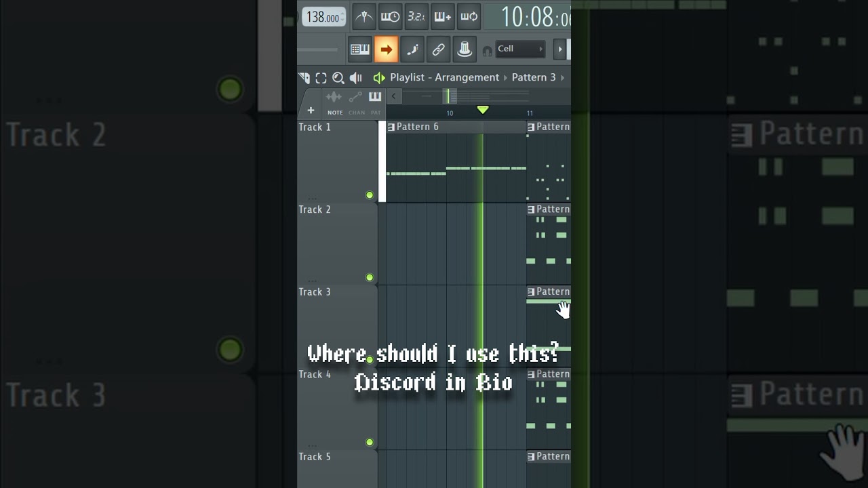Open clip menu icon of Track 5 pattern
The width and height of the screenshot is (868, 488).
[x=531, y=457]
